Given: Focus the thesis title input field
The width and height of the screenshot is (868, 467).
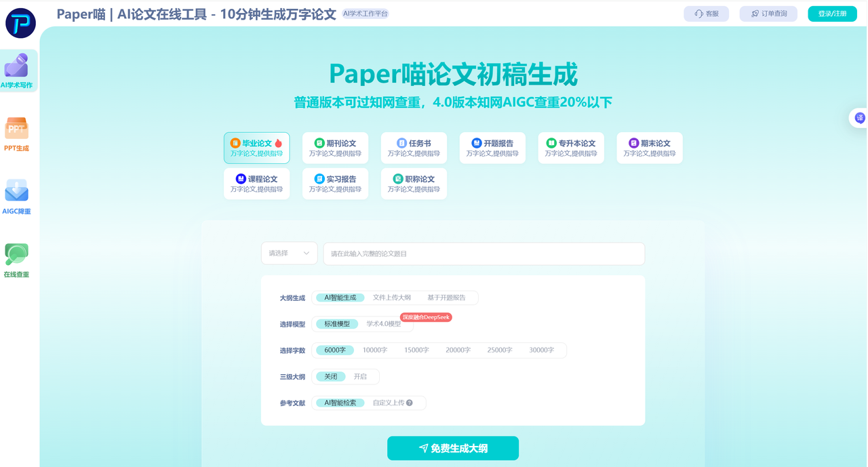Looking at the screenshot, I should 484,253.
